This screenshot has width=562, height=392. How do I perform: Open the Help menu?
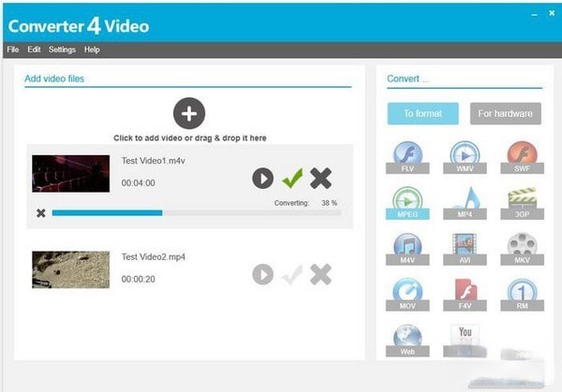tap(92, 50)
